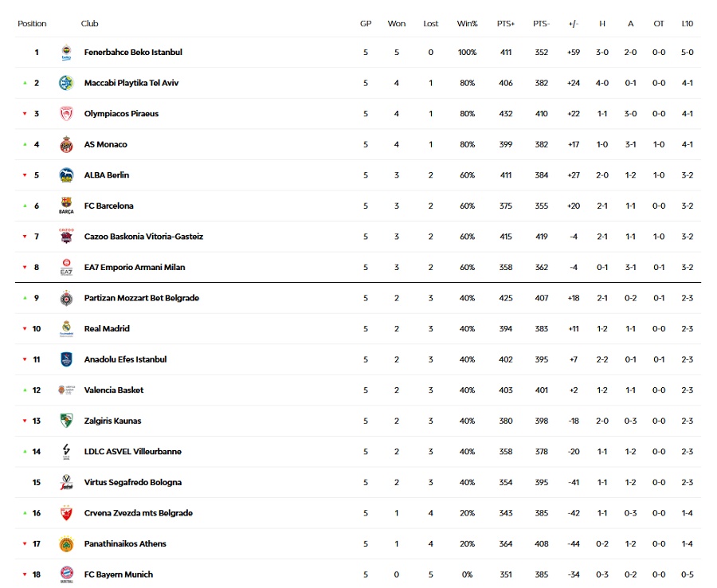Open Virtus Segafredo Bologna club link
This screenshot has width=717, height=588.
point(132,482)
